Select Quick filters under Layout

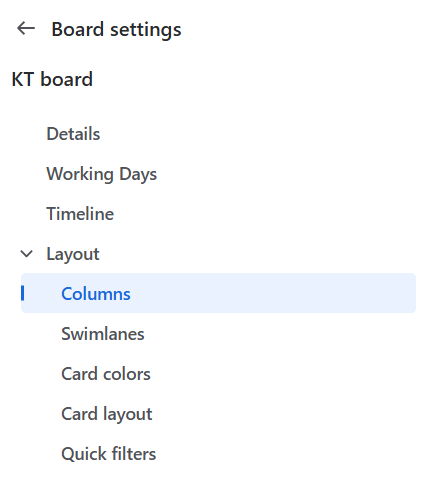click(109, 454)
